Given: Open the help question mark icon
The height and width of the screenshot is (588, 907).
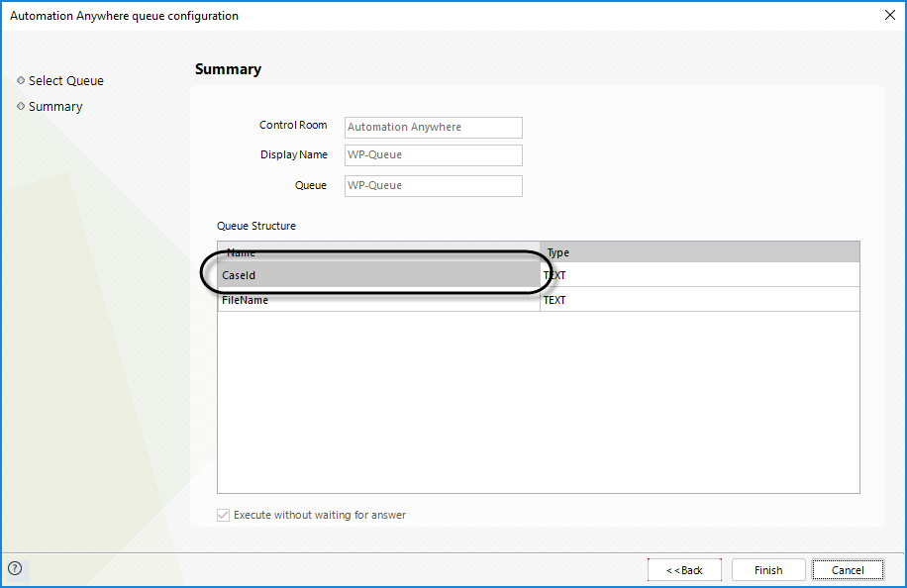Looking at the screenshot, I should (x=15, y=568).
